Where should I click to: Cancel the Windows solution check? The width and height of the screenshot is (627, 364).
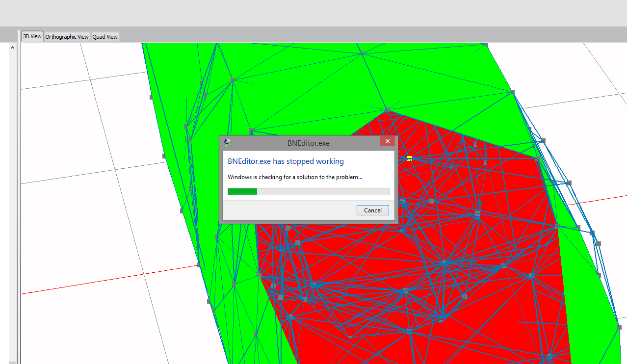(x=373, y=210)
